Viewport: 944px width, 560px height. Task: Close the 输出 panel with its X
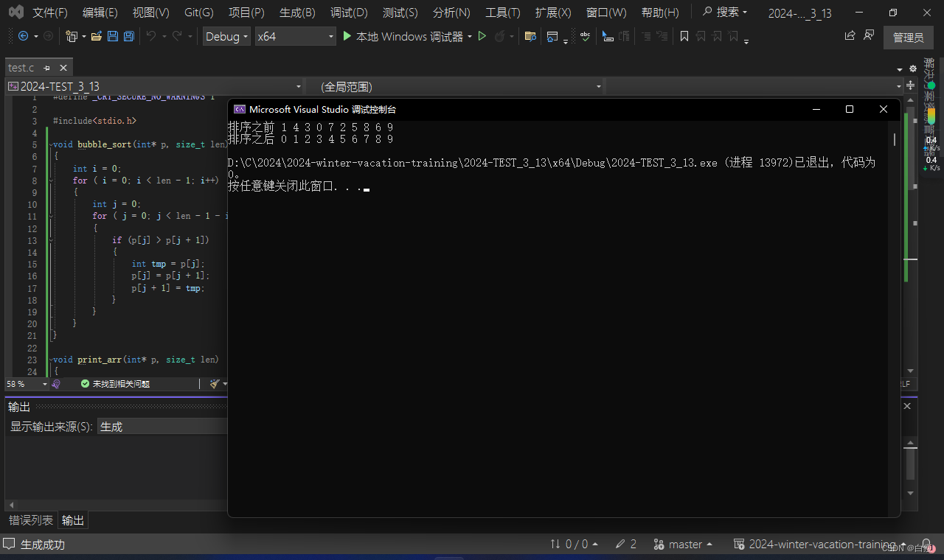(x=907, y=406)
